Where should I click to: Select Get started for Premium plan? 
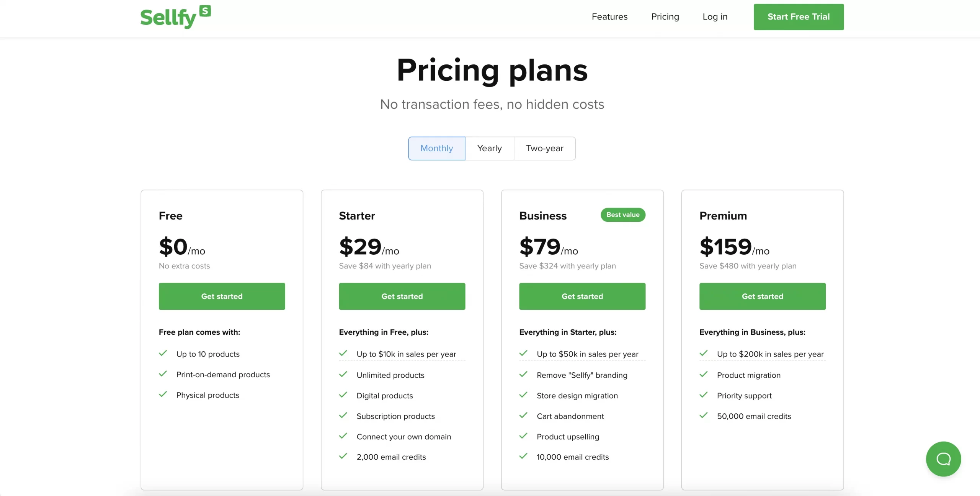tap(762, 296)
